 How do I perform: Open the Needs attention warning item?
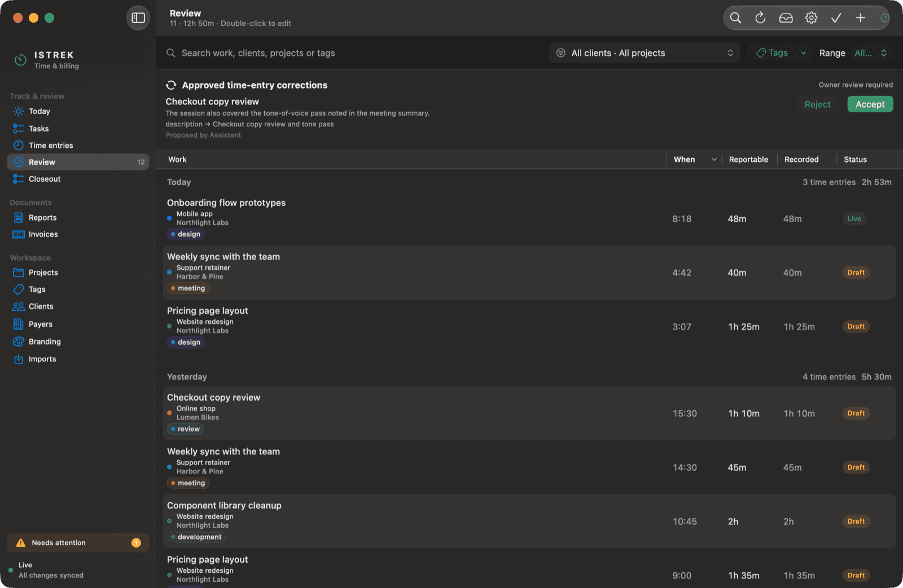pos(78,543)
